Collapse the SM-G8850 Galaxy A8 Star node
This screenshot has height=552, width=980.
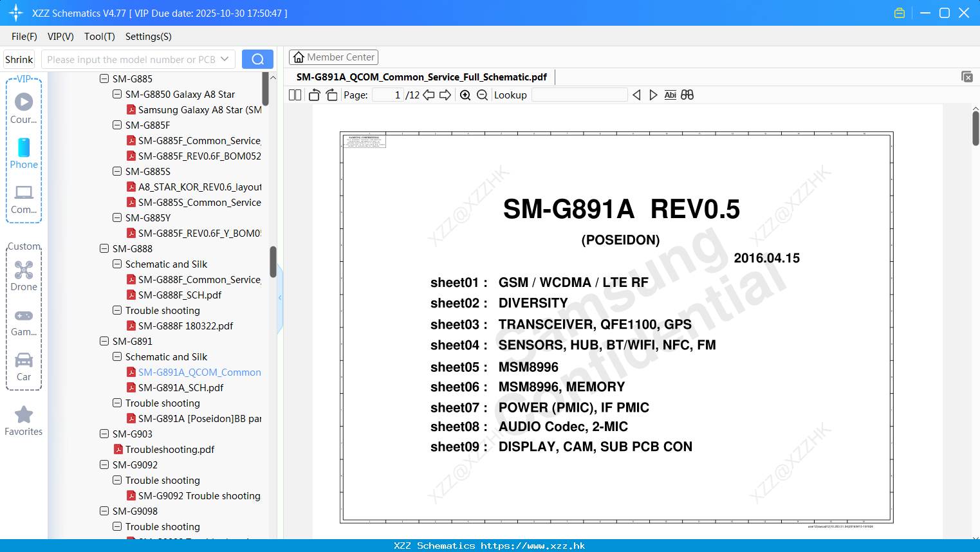point(117,94)
